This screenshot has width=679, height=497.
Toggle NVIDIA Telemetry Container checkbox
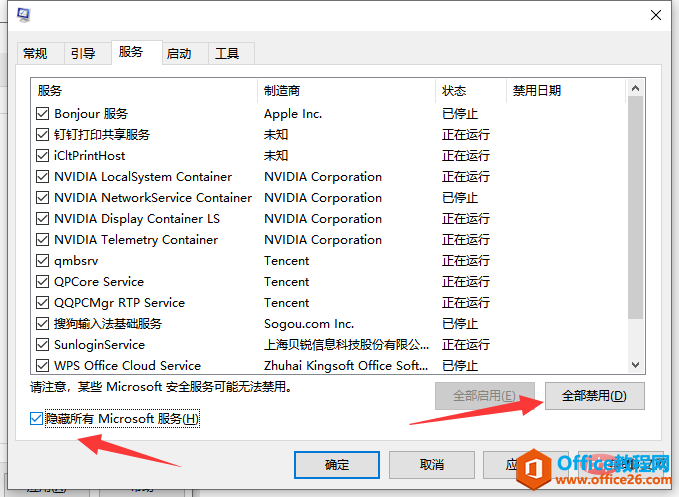42,239
